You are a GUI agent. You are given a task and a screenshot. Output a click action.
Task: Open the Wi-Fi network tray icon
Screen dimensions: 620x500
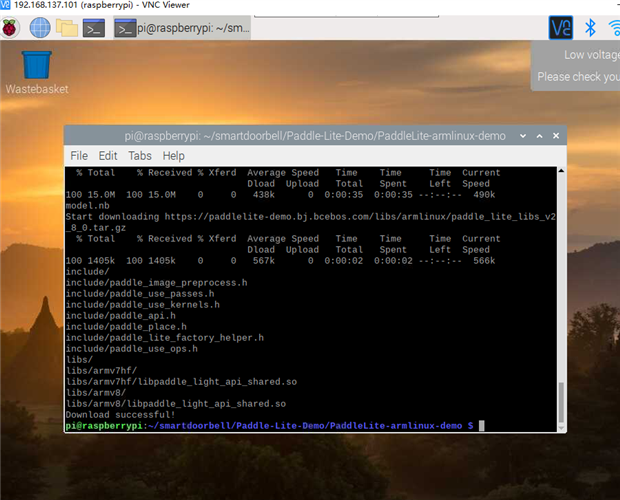614,28
